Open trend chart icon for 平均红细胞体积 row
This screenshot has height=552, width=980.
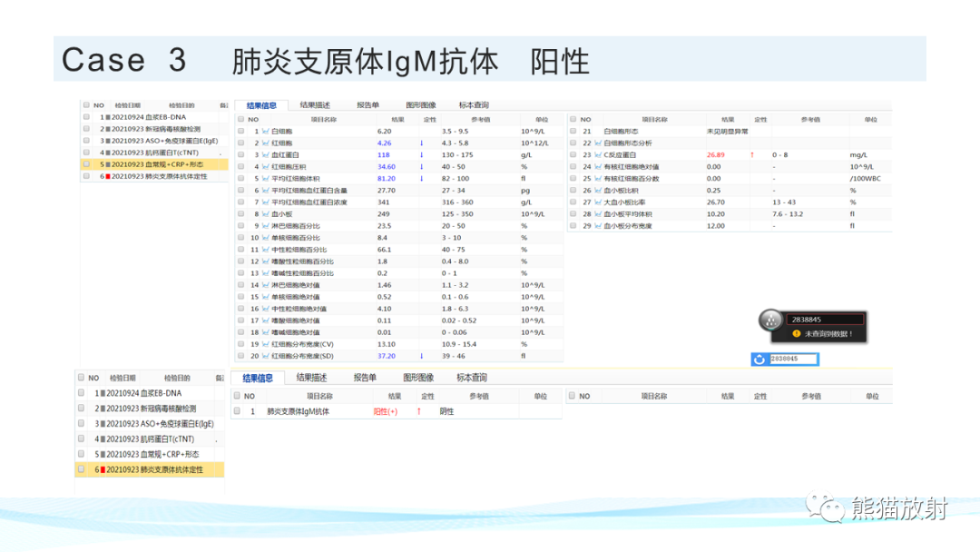coord(266,179)
